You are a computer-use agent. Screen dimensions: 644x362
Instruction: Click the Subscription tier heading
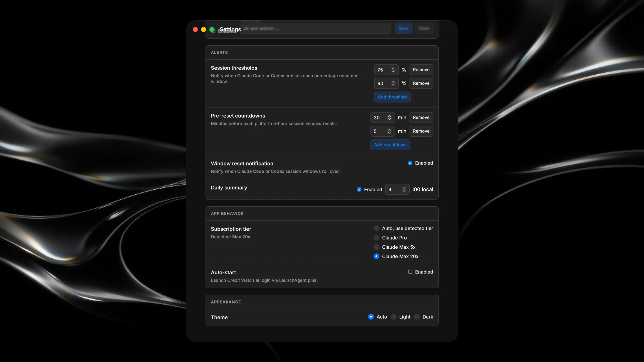click(x=231, y=229)
